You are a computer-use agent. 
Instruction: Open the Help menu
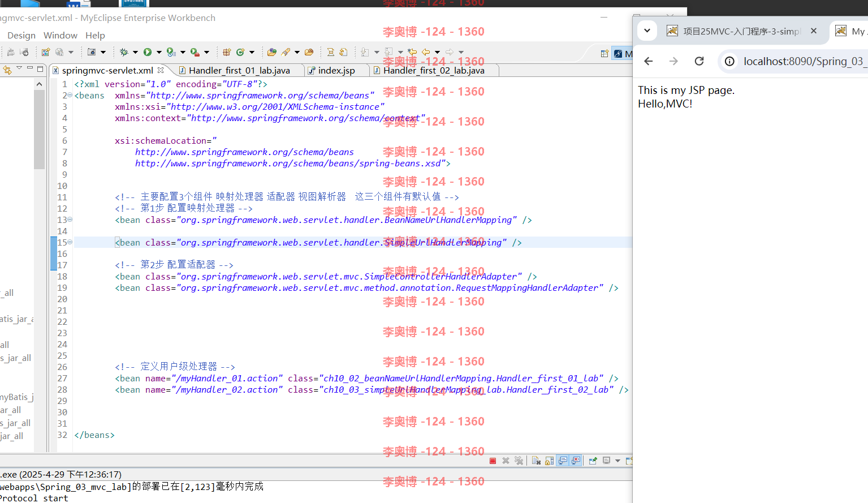tap(95, 35)
